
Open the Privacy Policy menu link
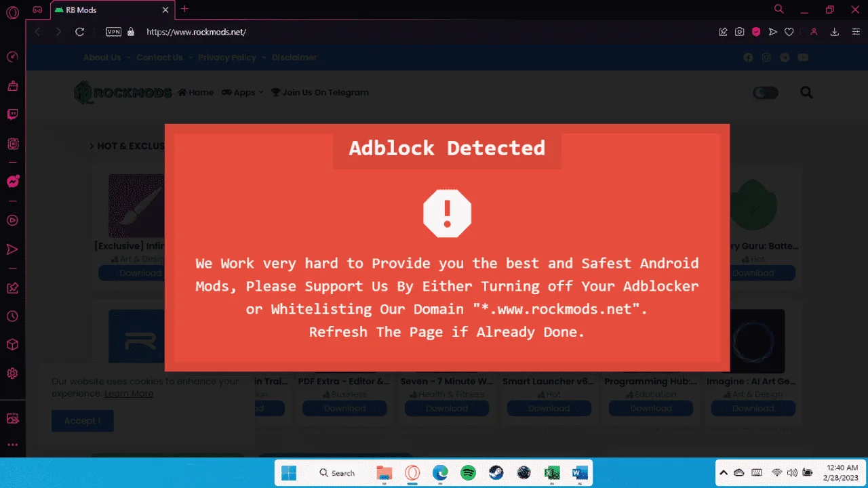227,58
